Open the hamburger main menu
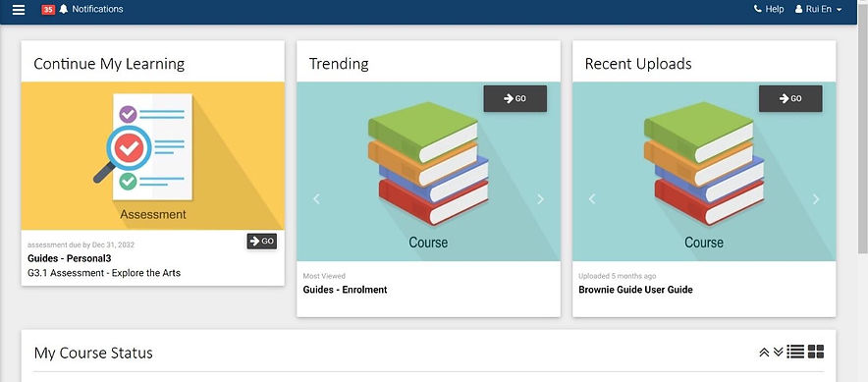Screen dimensions: 868x382 [19, 10]
